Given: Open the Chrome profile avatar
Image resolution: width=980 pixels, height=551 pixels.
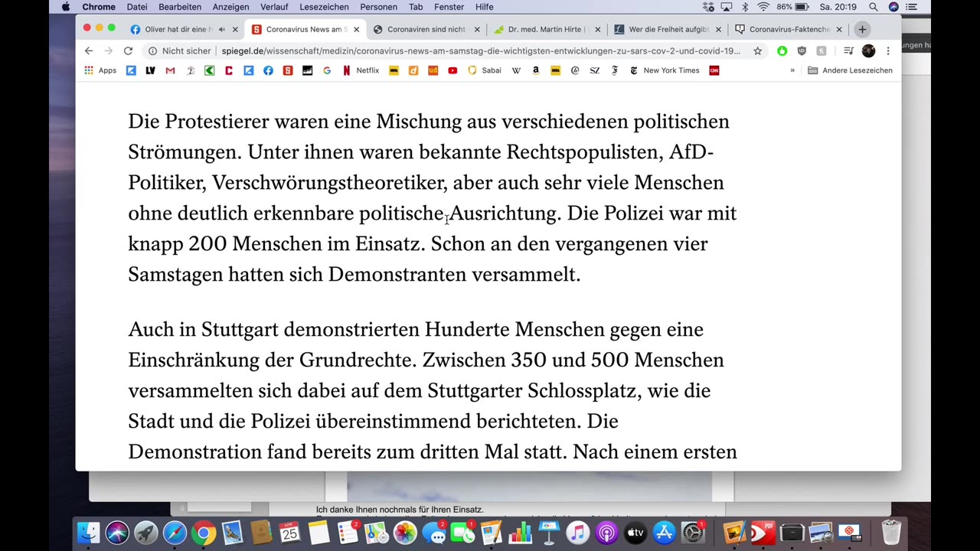Looking at the screenshot, I should [x=868, y=51].
